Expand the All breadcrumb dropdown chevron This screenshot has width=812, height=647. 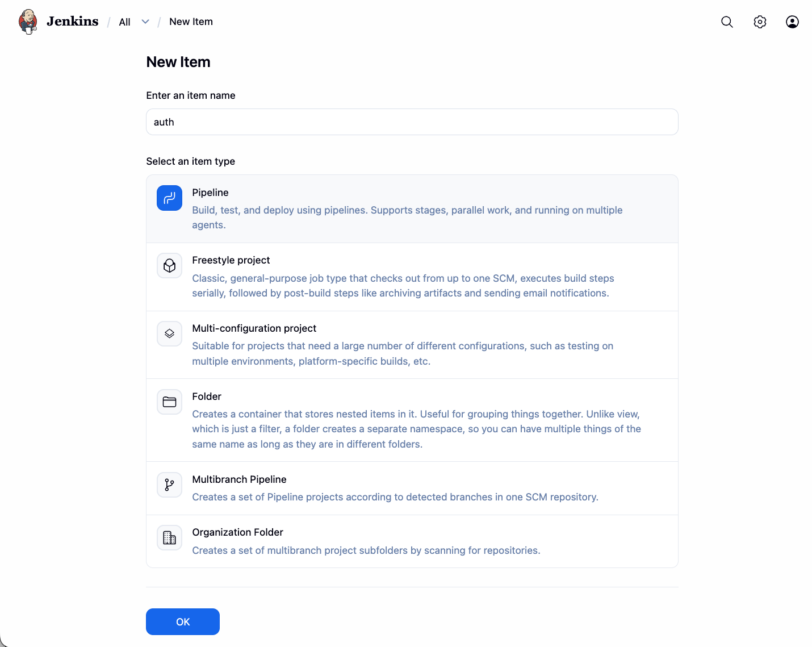click(145, 22)
